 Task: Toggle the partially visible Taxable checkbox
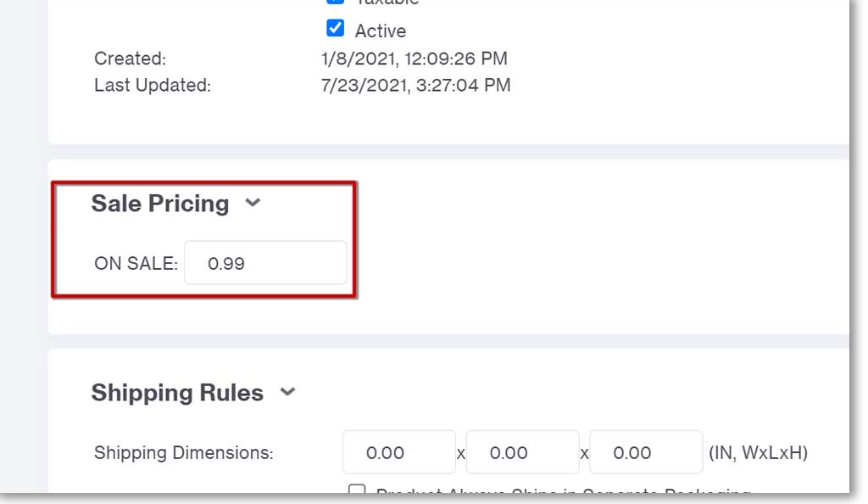click(335, 2)
